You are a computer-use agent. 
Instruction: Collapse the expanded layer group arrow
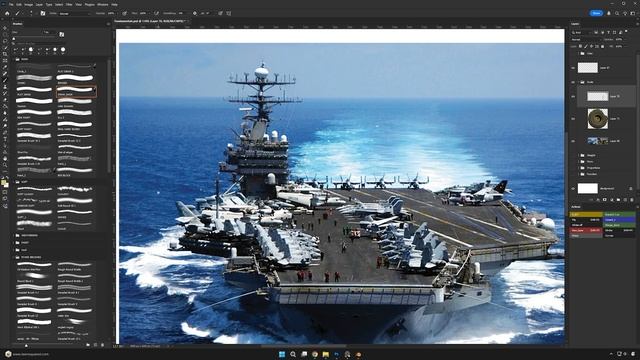(x=578, y=82)
